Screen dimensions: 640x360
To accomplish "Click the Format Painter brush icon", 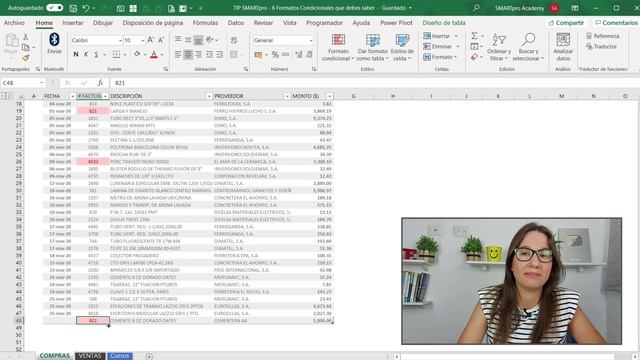I will tap(25, 58).
